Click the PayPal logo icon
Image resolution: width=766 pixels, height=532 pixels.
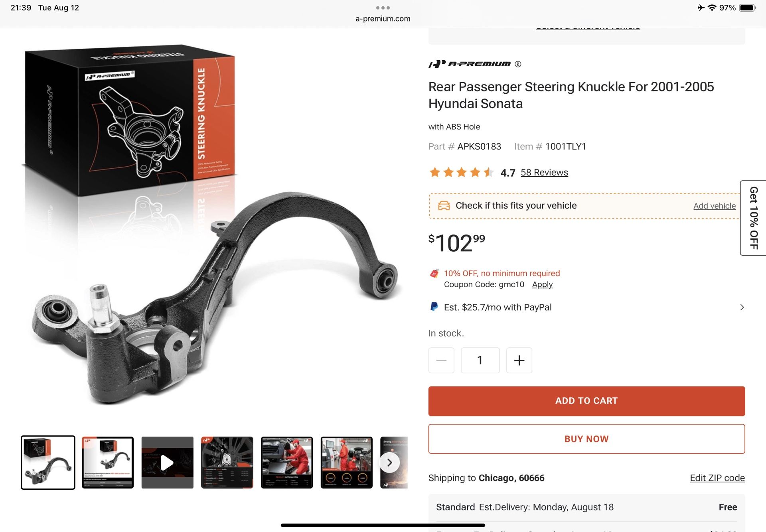click(x=434, y=307)
